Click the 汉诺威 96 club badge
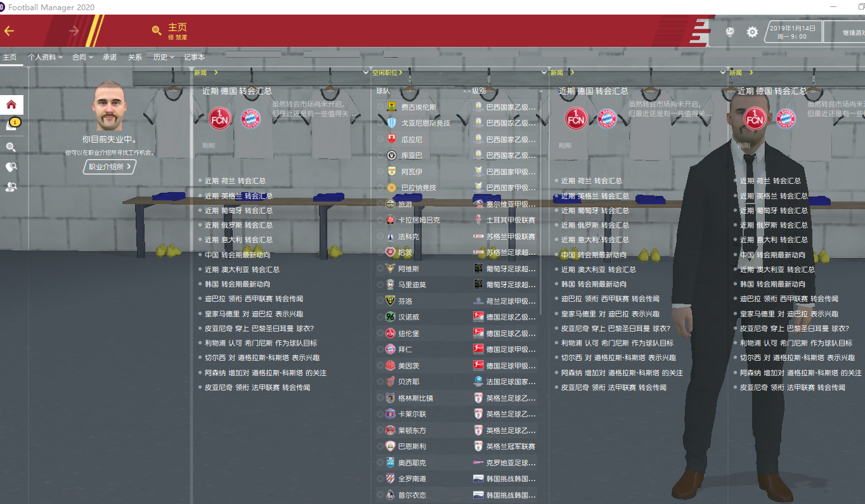This screenshot has width=865, height=504. click(x=390, y=317)
